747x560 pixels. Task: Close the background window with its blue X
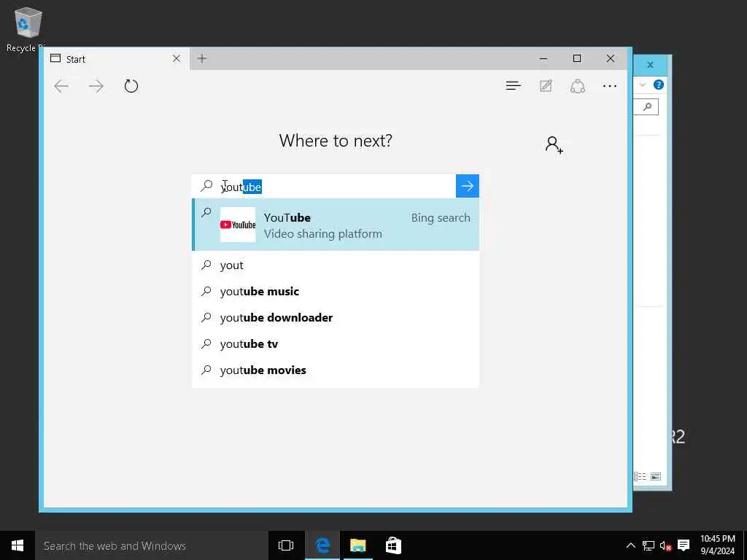(650, 65)
